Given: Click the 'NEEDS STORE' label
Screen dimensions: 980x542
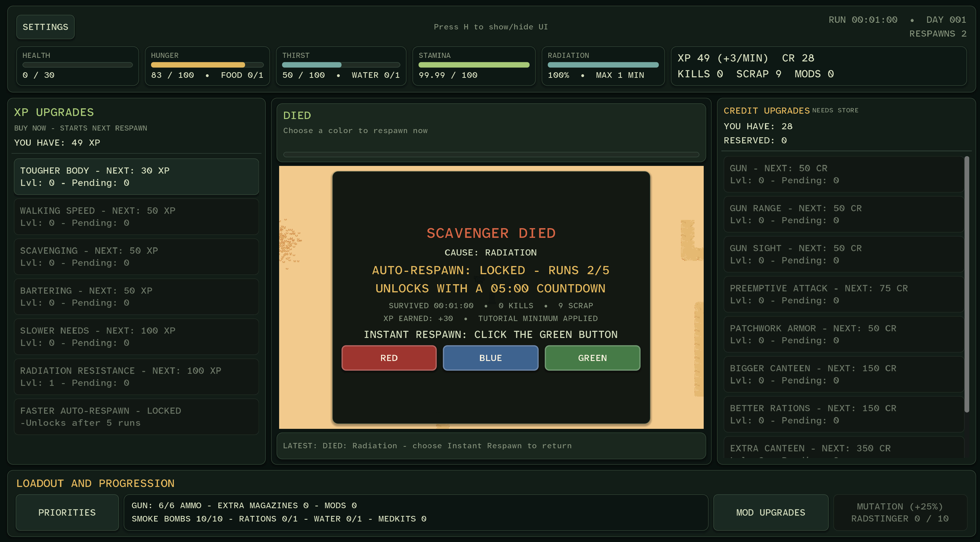Looking at the screenshot, I should (835, 110).
